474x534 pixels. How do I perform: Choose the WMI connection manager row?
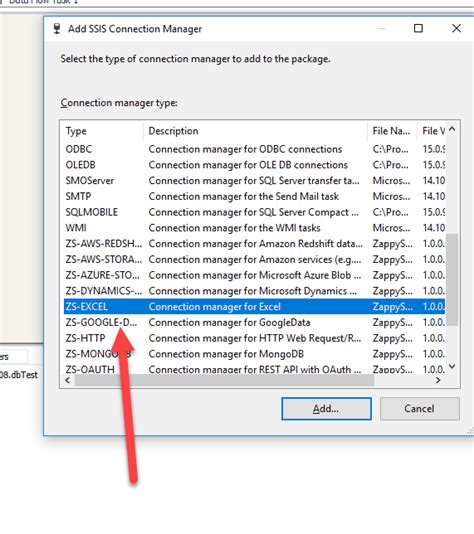[x=254, y=228]
